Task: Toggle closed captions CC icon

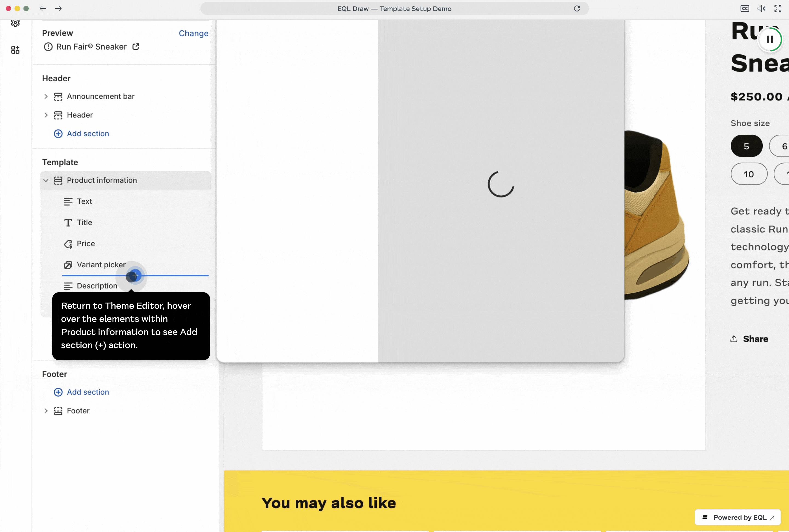Action: tap(745, 8)
